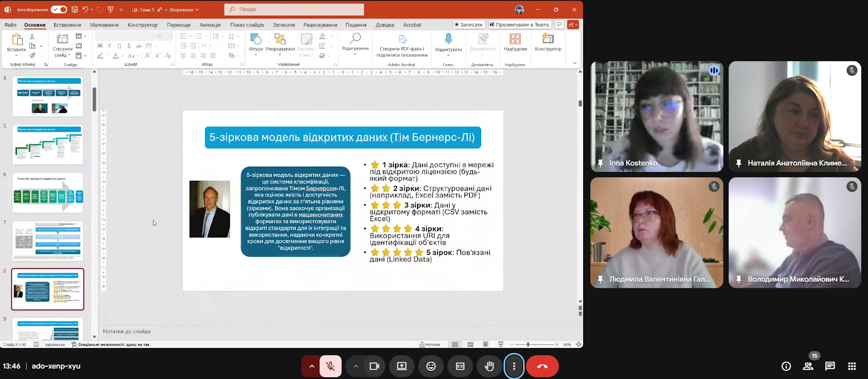Click the zoom slider in status bar

(528, 344)
